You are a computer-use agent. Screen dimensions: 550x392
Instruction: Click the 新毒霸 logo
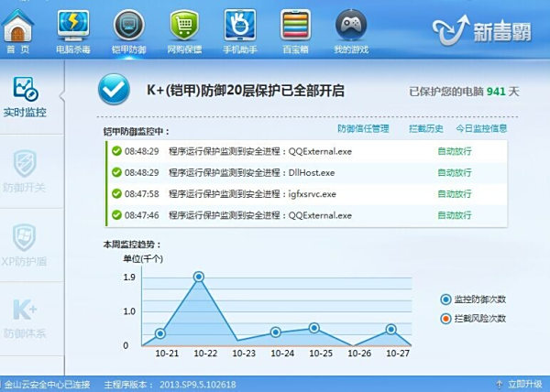[481, 31]
